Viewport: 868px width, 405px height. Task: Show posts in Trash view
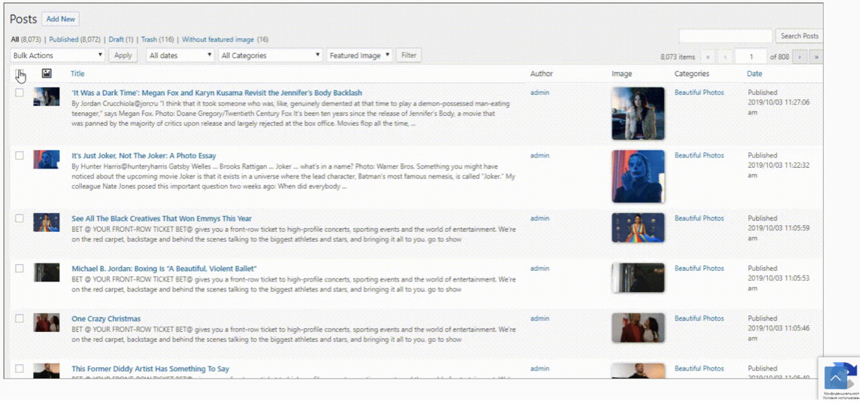(149, 39)
